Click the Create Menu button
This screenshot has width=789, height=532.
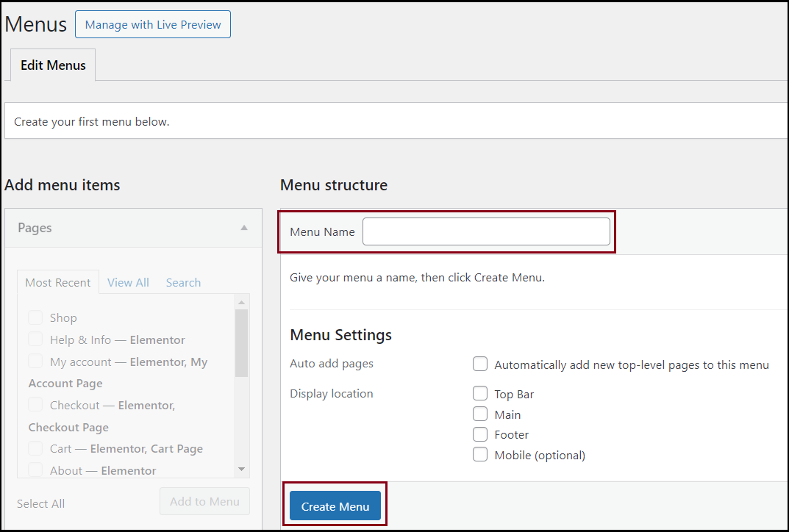click(335, 506)
